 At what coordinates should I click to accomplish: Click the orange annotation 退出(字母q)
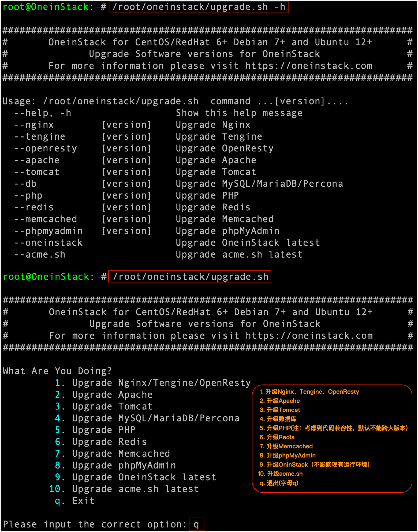tap(279, 483)
